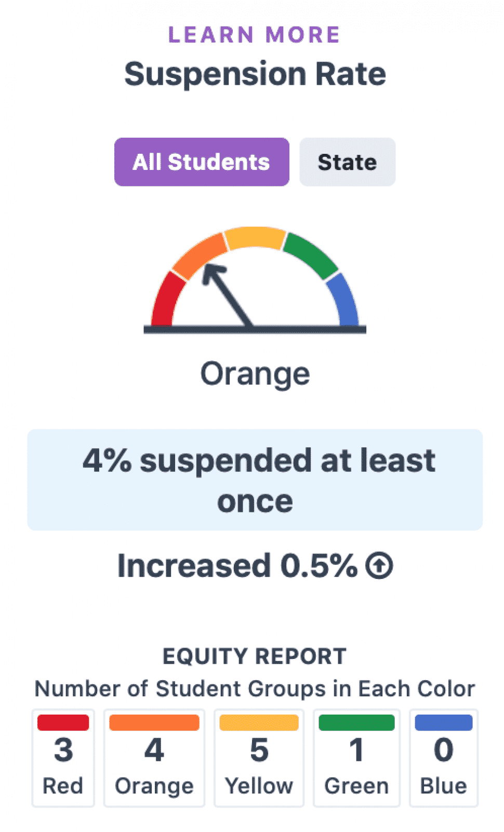The height and width of the screenshot is (832, 504).
Task: Click the Orange status label under gauge
Action: [255, 374]
